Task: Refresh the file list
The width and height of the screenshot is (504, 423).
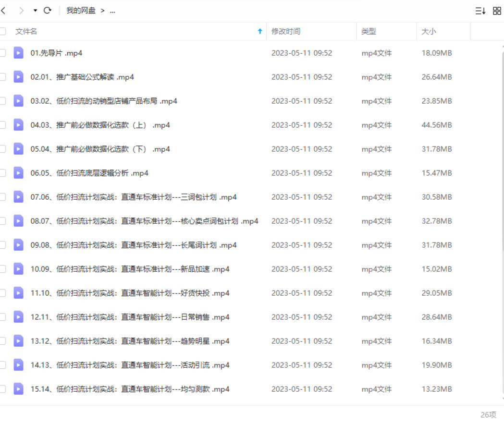Action: pos(48,11)
